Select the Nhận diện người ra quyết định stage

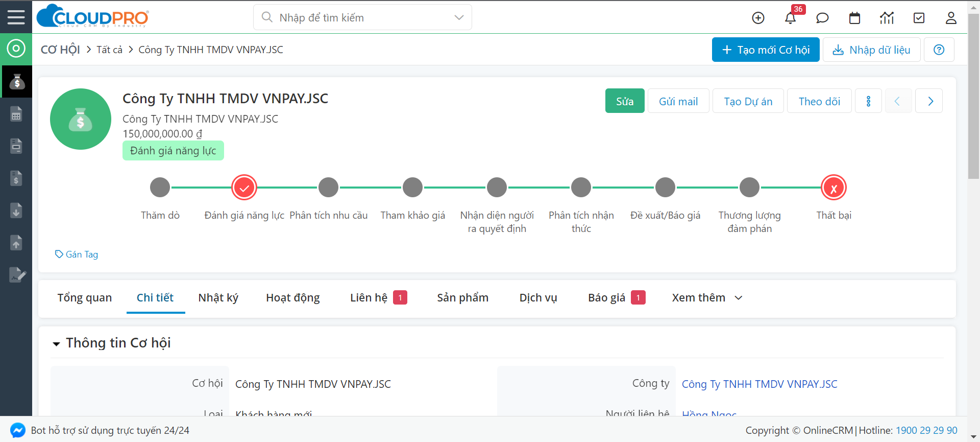[x=497, y=188]
